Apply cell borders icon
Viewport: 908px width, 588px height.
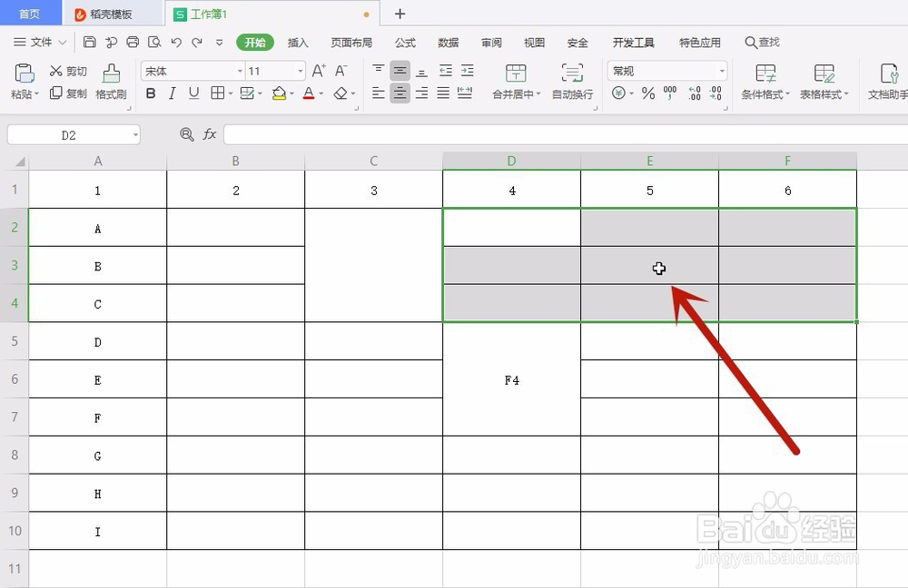(218, 93)
